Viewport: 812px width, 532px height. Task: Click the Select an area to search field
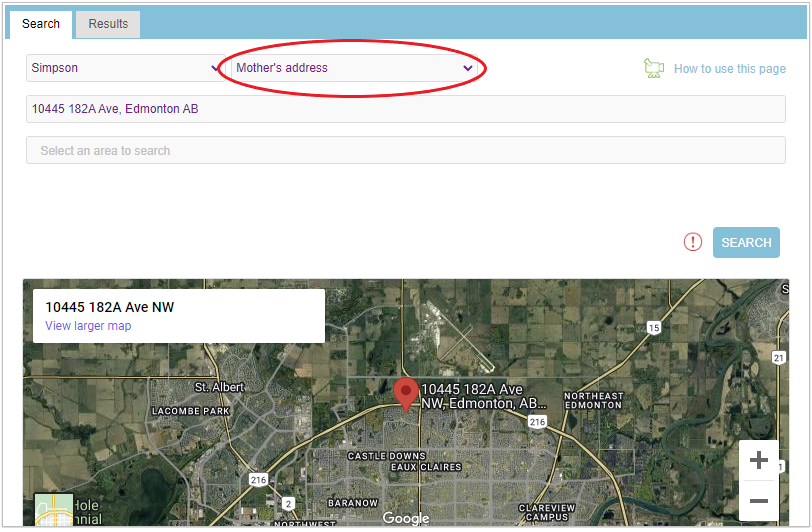405,150
